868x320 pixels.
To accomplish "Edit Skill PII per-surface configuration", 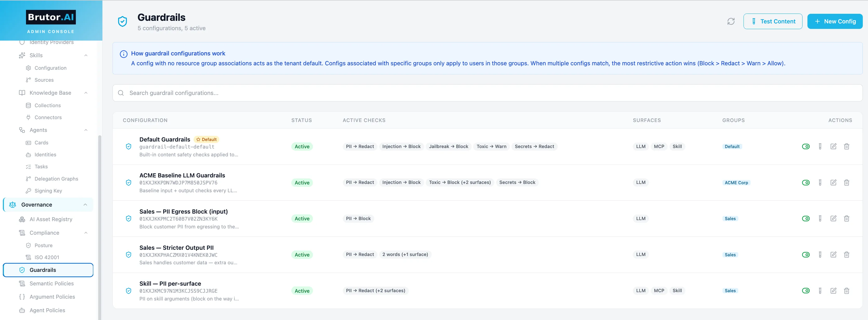I will point(833,291).
